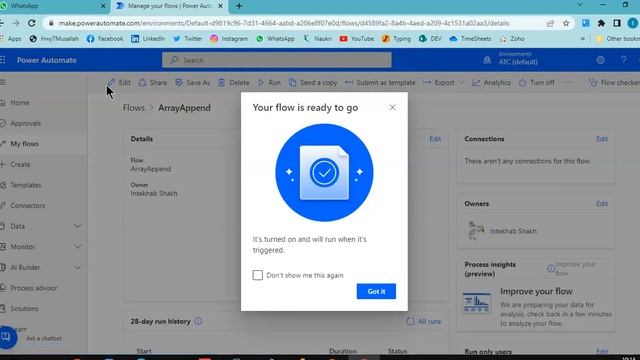Open the YouTube bookmark

357,39
